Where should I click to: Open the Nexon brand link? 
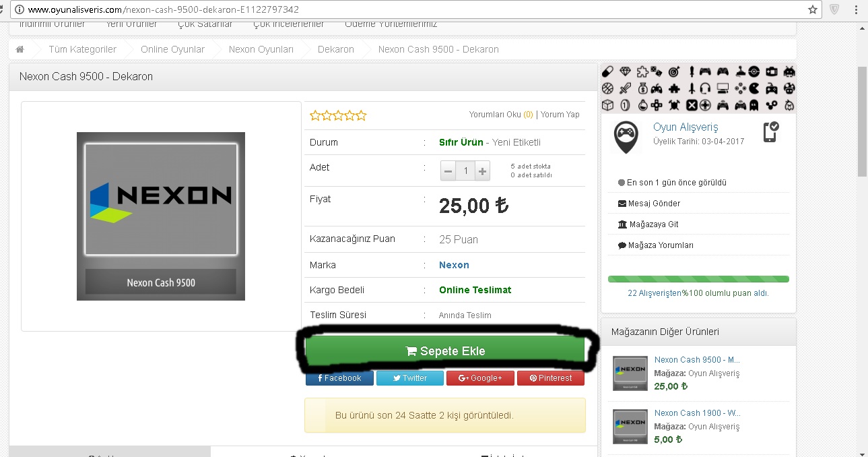[454, 265]
